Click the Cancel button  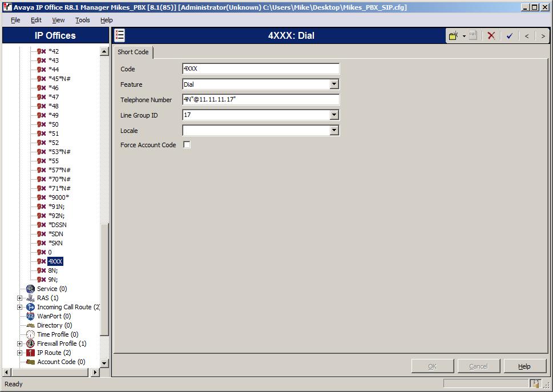(x=479, y=366)
